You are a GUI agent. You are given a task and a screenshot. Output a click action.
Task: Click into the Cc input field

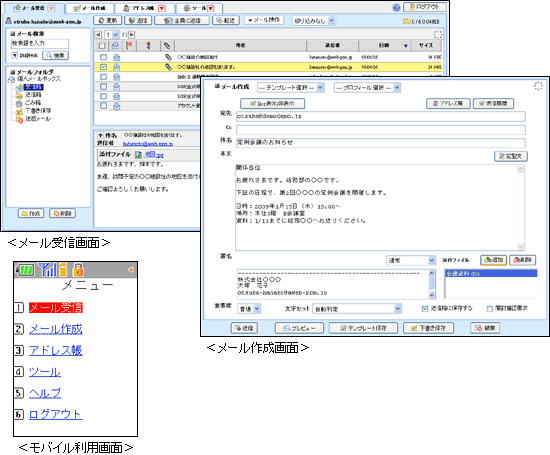381,130
